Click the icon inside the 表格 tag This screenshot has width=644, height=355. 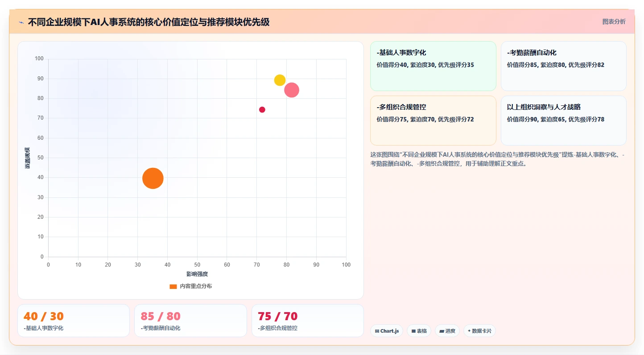[x=413, y=331]
